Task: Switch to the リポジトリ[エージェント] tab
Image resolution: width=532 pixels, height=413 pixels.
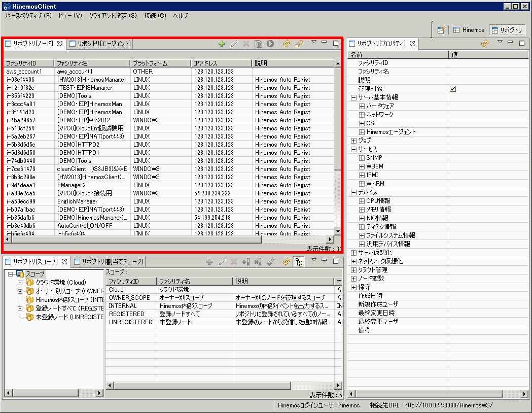Action: [100, 44]
